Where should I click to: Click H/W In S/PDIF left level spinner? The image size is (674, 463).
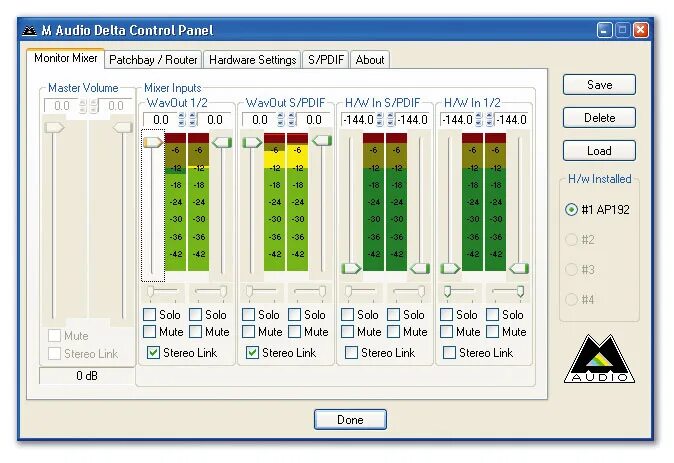click(380, 120)
